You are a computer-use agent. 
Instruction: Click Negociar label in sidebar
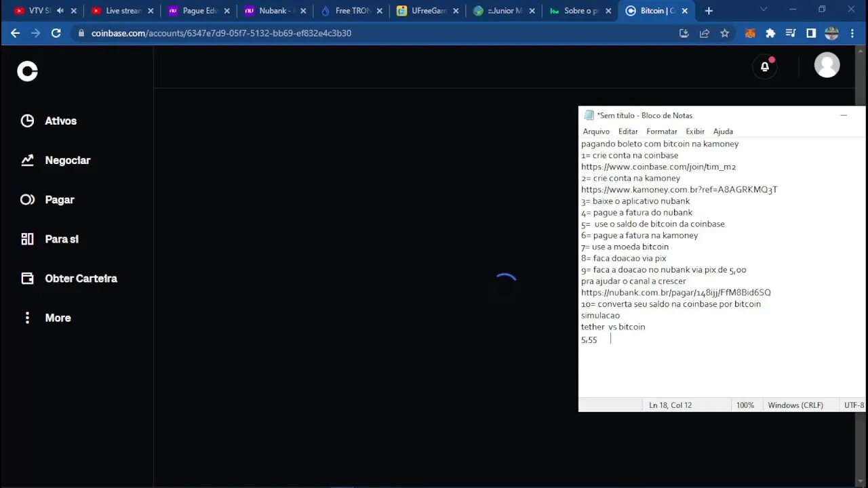tap(68, 160)
